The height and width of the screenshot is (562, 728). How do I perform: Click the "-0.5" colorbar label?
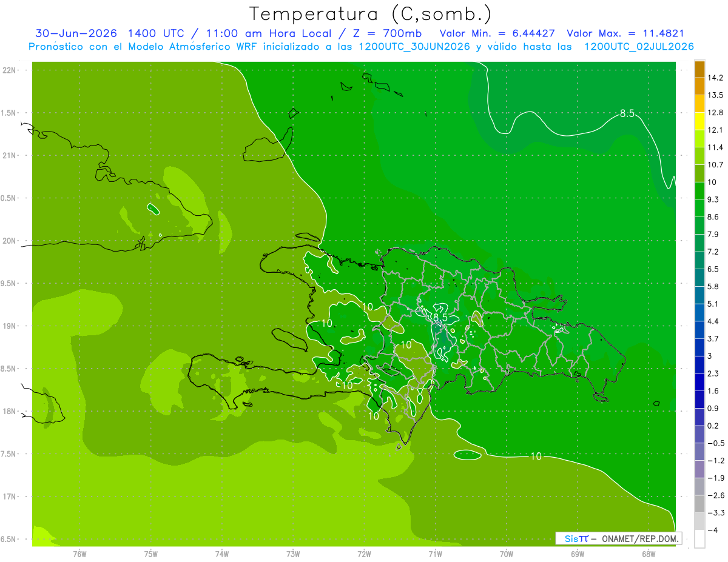pyautogui.click(x=716, y=443)
